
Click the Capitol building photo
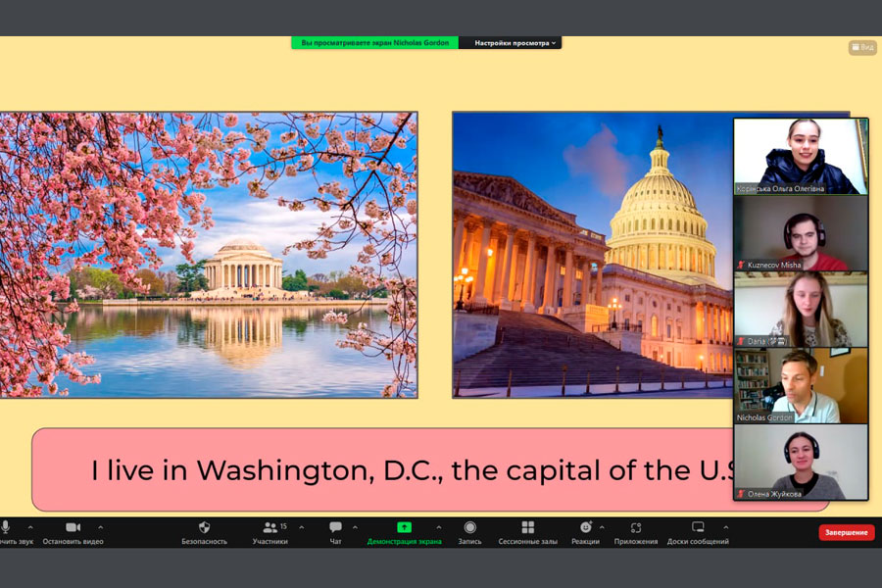pyautogui.click(x=593, y=255)
